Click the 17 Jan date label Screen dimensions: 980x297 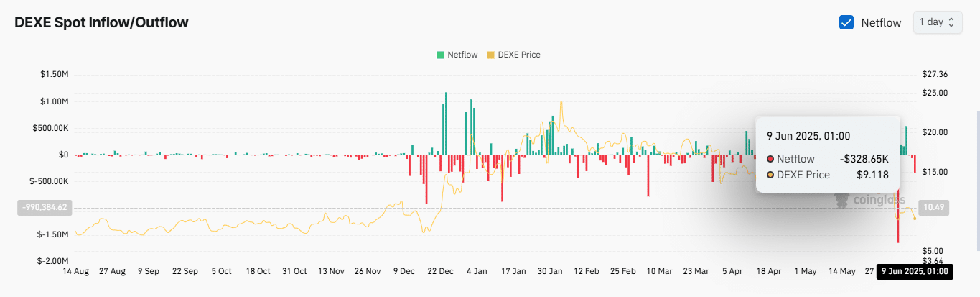513,272
